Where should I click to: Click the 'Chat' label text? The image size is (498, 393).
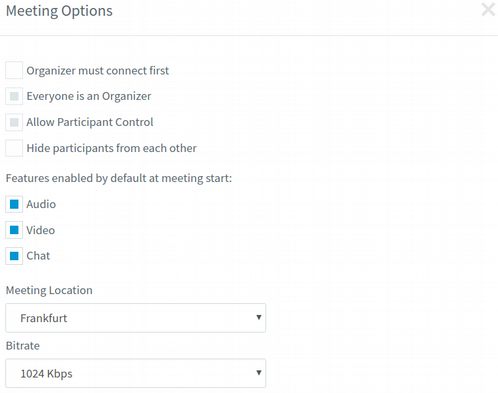coord(38,256)
